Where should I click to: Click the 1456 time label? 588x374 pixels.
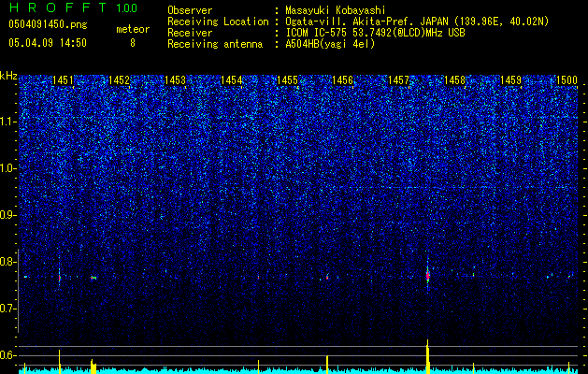tap(343, 79)
